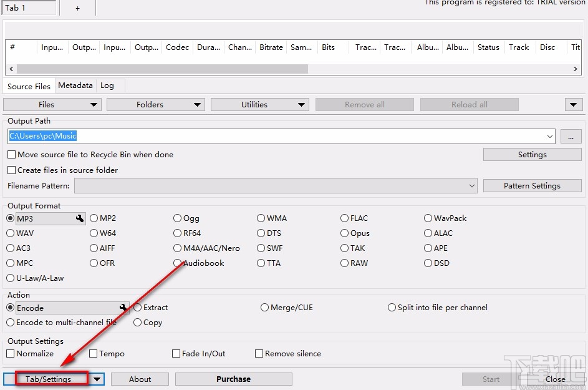Open the Filename Pattern combo box
This screenshot has height=390, width=588.
276,186
